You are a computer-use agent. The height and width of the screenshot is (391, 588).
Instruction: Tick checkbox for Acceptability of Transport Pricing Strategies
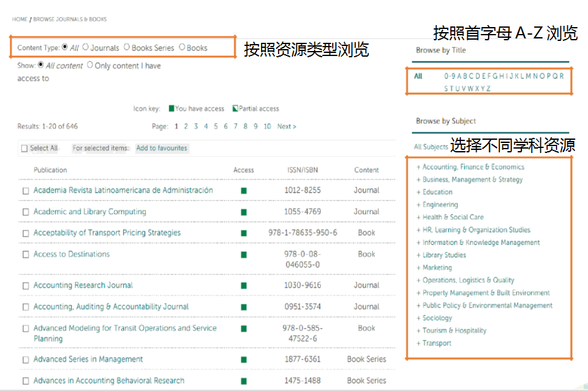[26, 233]
